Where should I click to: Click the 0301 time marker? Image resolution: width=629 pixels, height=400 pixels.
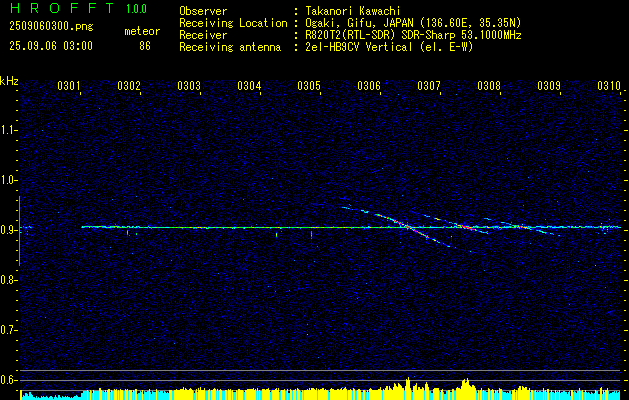click(69, 85)
